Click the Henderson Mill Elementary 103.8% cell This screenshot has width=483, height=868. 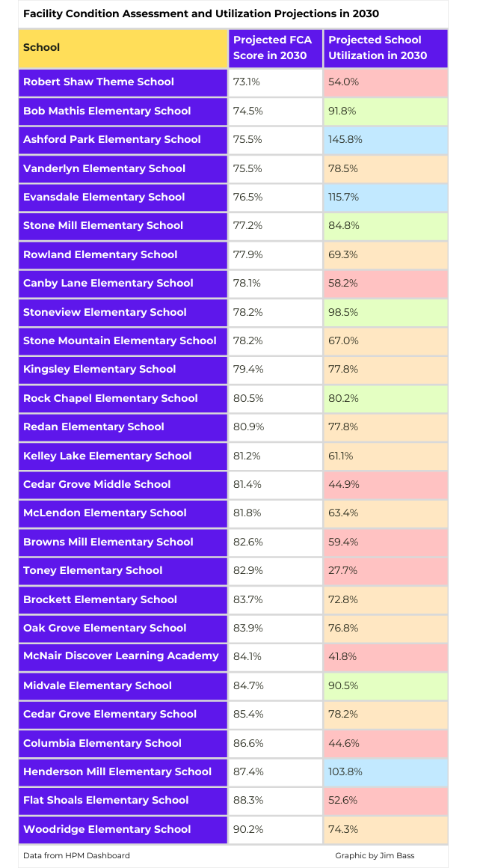tap(386, 771)
